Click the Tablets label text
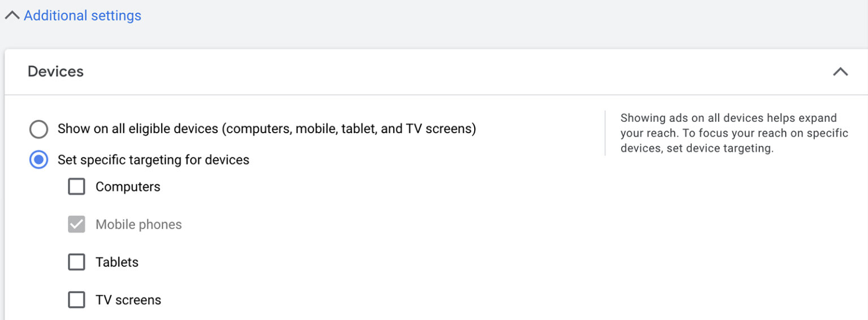The width and height of the screenshot is (868, 320). point(117,262)
